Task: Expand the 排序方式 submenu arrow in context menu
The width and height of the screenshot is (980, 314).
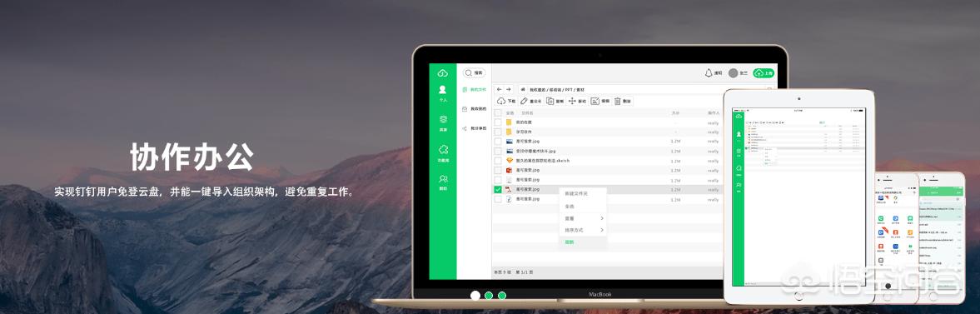Action: click(602, 230)
